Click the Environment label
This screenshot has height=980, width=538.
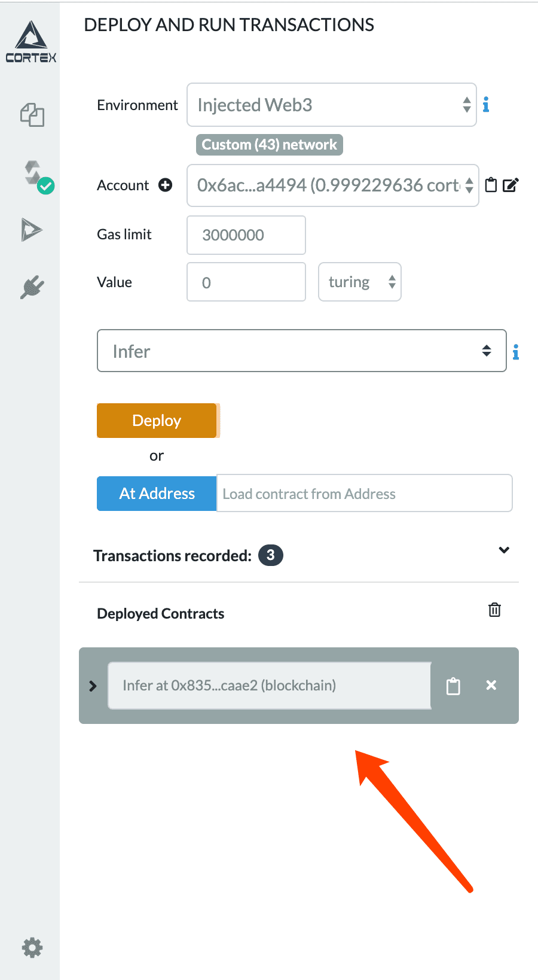[x=137, y=105]
